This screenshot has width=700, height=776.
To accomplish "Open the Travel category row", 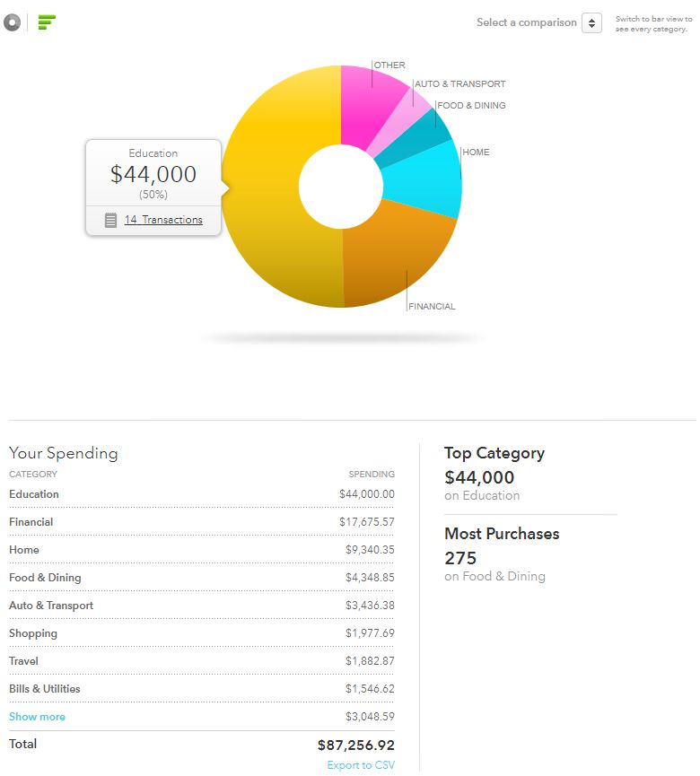I will (x=202, y=660).
